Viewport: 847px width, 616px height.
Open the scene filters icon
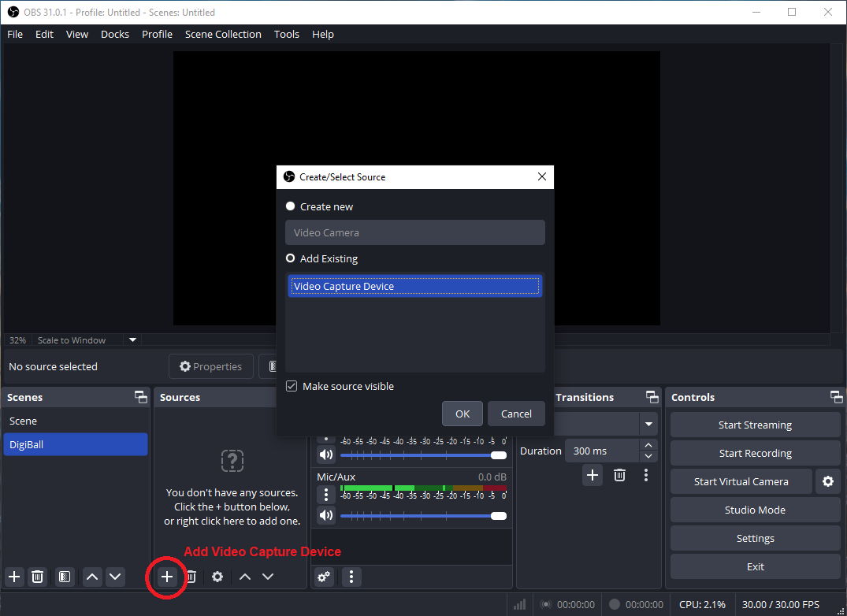click(65, 577)
